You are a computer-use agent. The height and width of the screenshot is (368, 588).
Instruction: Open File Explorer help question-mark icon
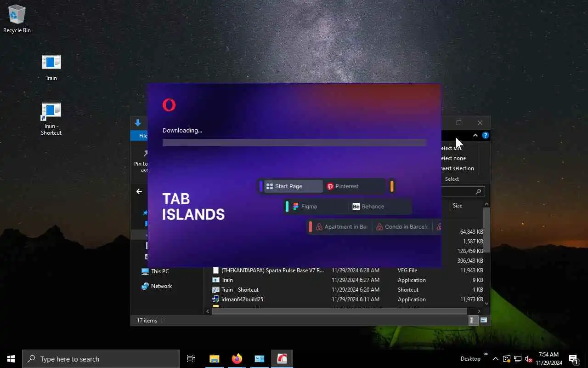(x=485, y=135)
